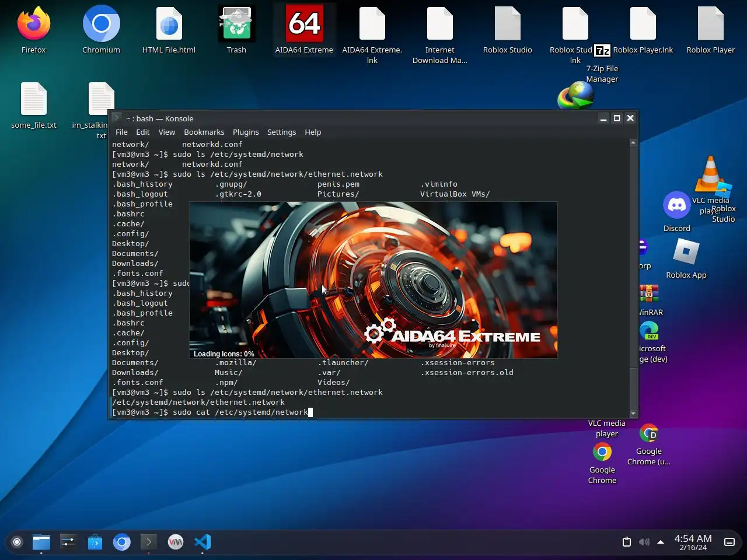Screen dimensions: 747x560
Task: Open the Settings menu in Konsole
Action: tap(281, 132)
